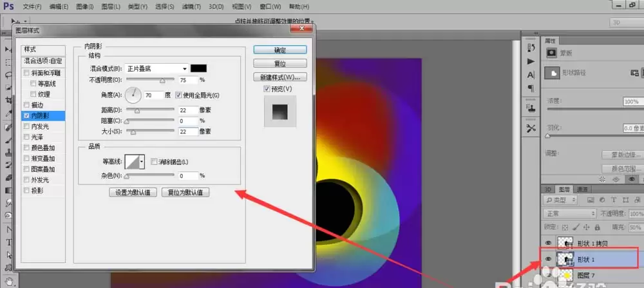Click the apply mask icon in Properties
This screenshot has height=288, width=644.
[616, 179]
